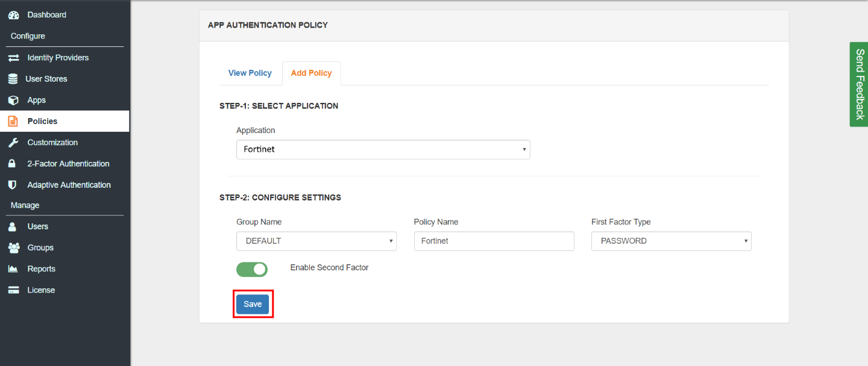Click the Dashboard gauge icon
The image size is (868, 366).
[13, 15]
